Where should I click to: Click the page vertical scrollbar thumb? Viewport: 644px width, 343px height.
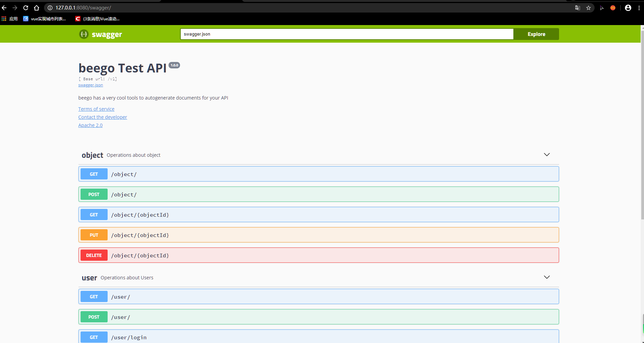pyautogui.click(x=642, y=125)
